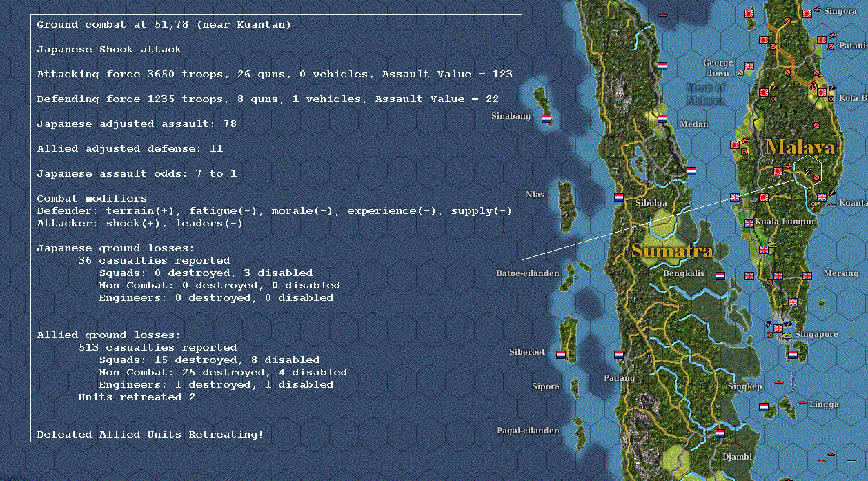
Task: Click 'Japanese assault odds: 7 to 1'
Action: (x=137, y=174)
